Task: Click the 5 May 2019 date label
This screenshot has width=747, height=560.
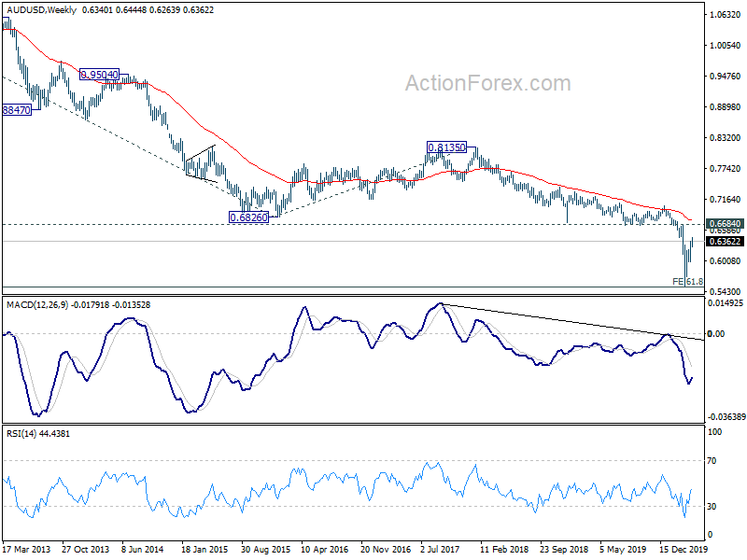Action: coord(623,549)
